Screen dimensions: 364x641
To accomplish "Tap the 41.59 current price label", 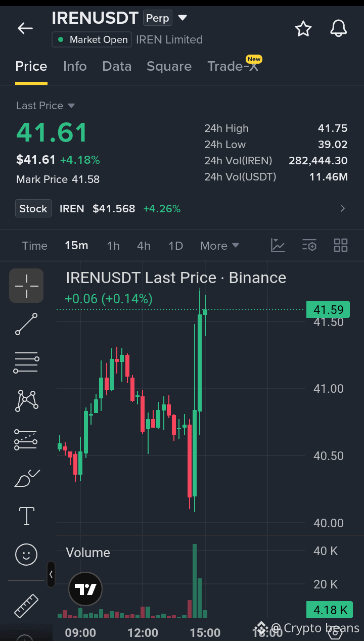I will click(x=328, y=310).
